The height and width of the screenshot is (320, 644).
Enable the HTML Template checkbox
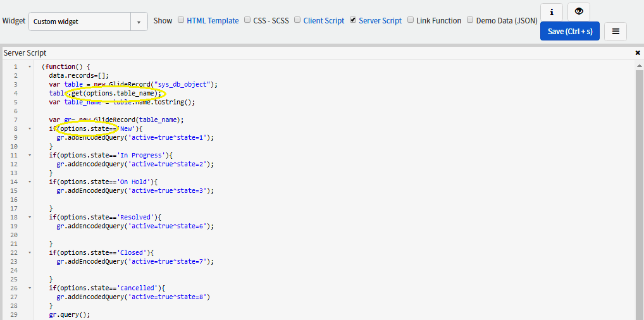[x=181, y=20]
